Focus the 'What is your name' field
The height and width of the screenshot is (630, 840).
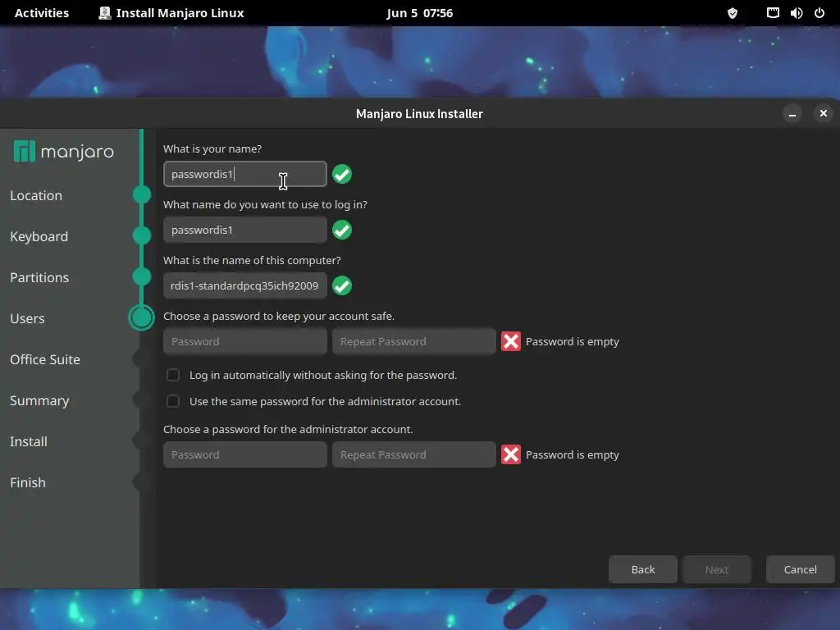(244, 174)
